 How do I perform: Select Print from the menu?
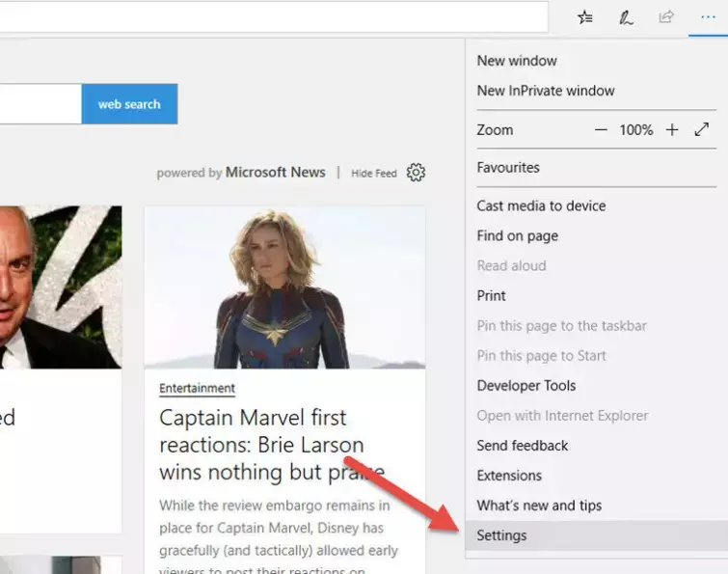(x=596, y=296)
